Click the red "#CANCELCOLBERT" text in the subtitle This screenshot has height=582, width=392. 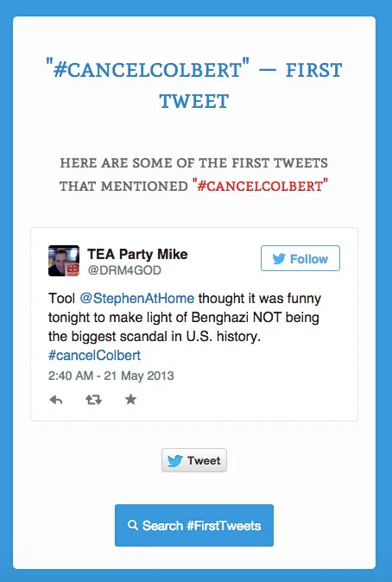[260, 185]
